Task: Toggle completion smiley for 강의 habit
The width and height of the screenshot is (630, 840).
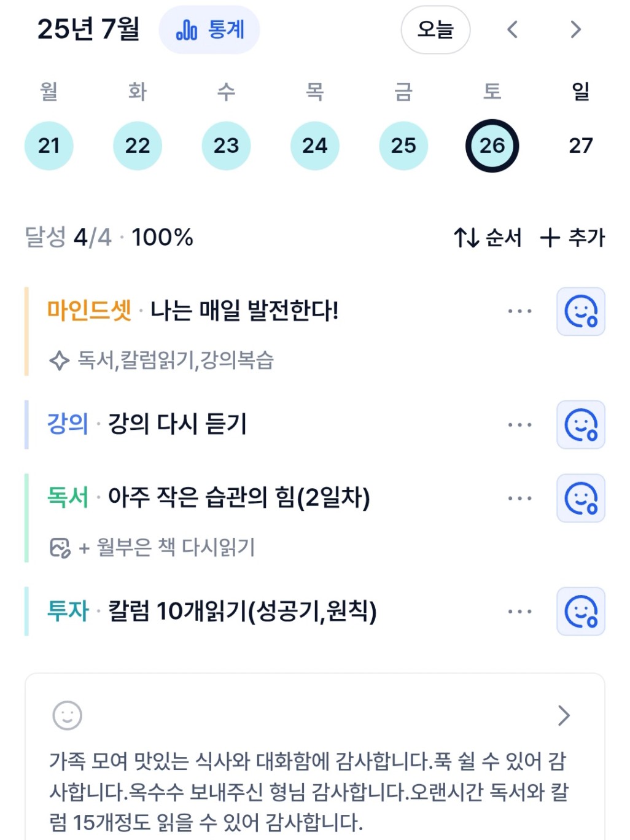Action: click(x=581, y=425)
